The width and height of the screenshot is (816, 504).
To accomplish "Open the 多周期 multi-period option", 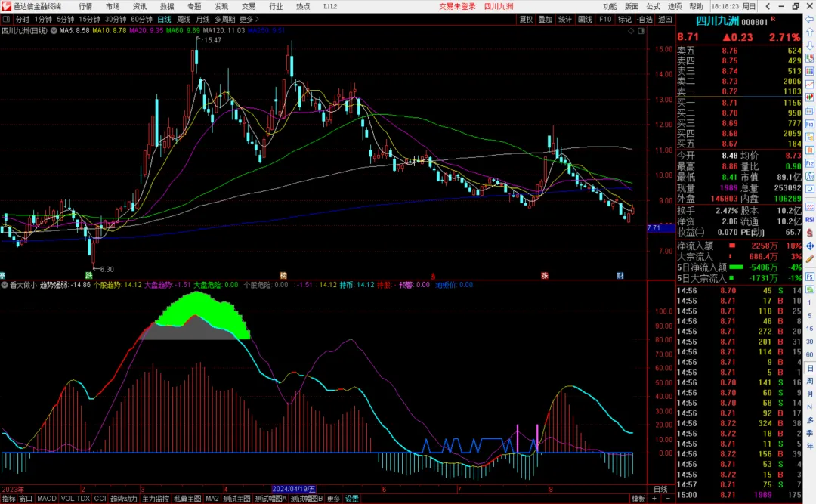I will (225, 19).
